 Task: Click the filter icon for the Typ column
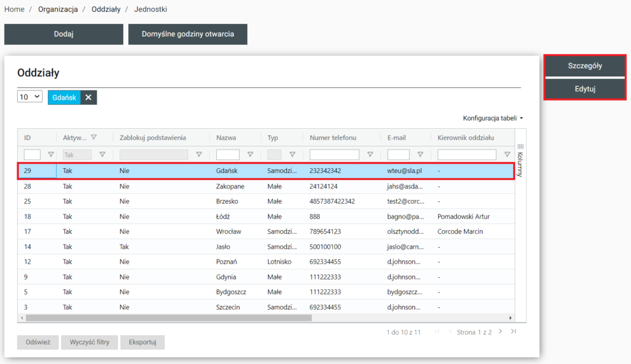[292, 155]
